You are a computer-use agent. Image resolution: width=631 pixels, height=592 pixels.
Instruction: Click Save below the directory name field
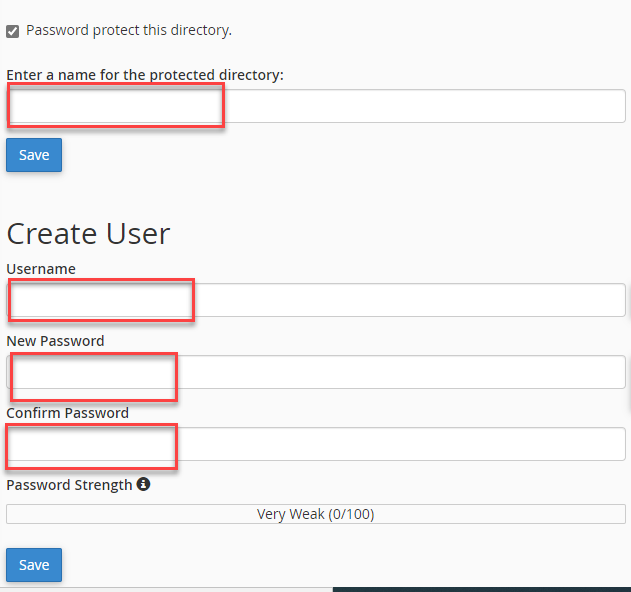[34, 155]
